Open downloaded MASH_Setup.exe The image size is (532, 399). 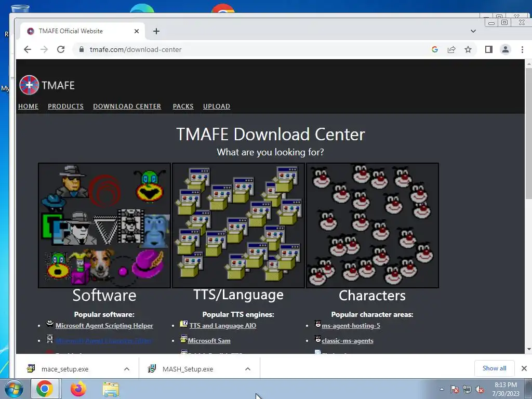click(188, 369)
